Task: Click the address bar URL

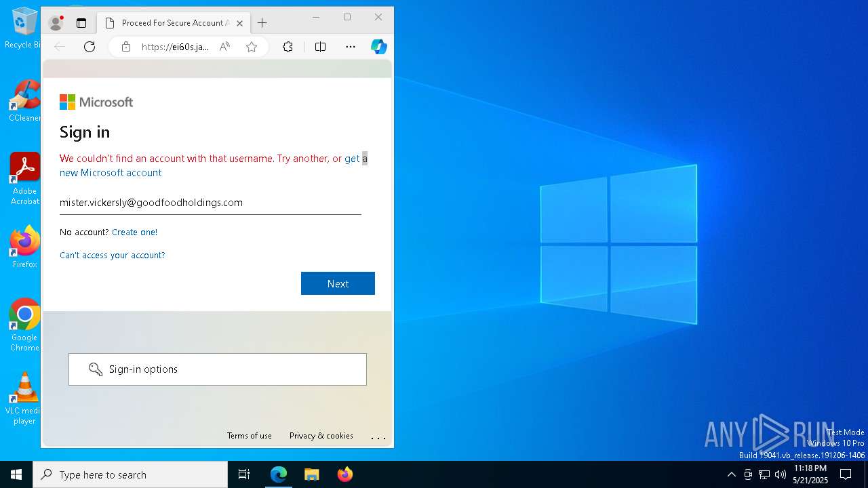Action: (x=175, y=47)
